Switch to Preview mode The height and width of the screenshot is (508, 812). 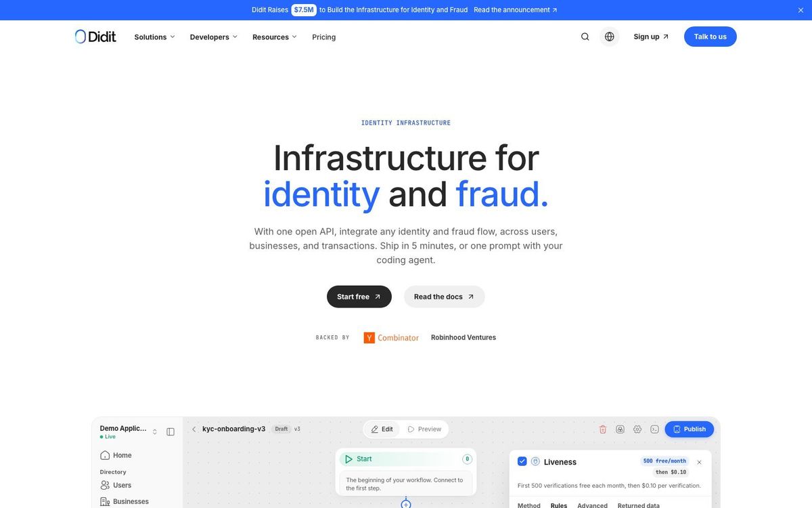pyautogui.click(x=424, y=429)
